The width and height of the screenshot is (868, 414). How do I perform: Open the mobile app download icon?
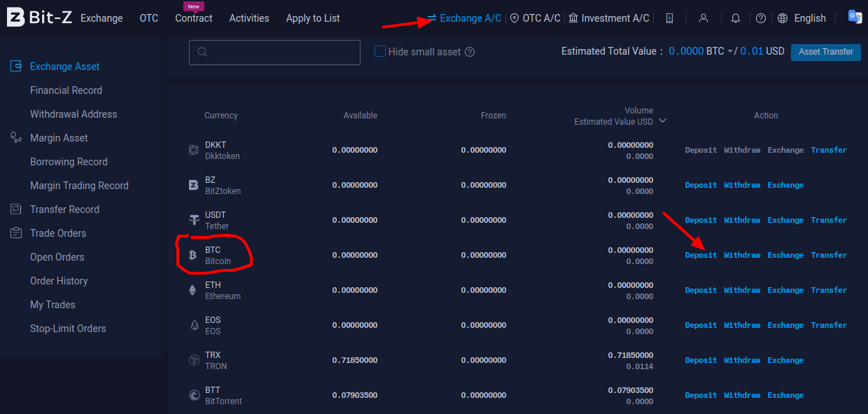click(x=670, y=18)
